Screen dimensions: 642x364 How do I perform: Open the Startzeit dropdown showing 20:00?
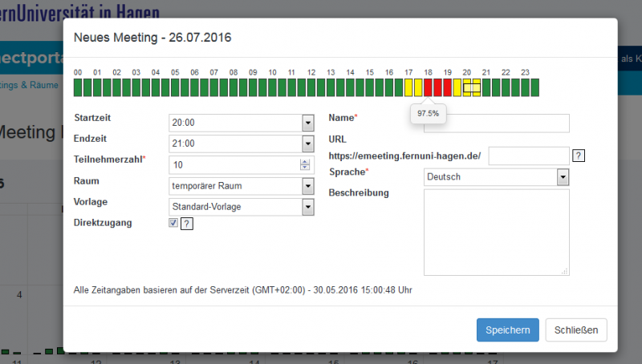click(x=242, y=123)
